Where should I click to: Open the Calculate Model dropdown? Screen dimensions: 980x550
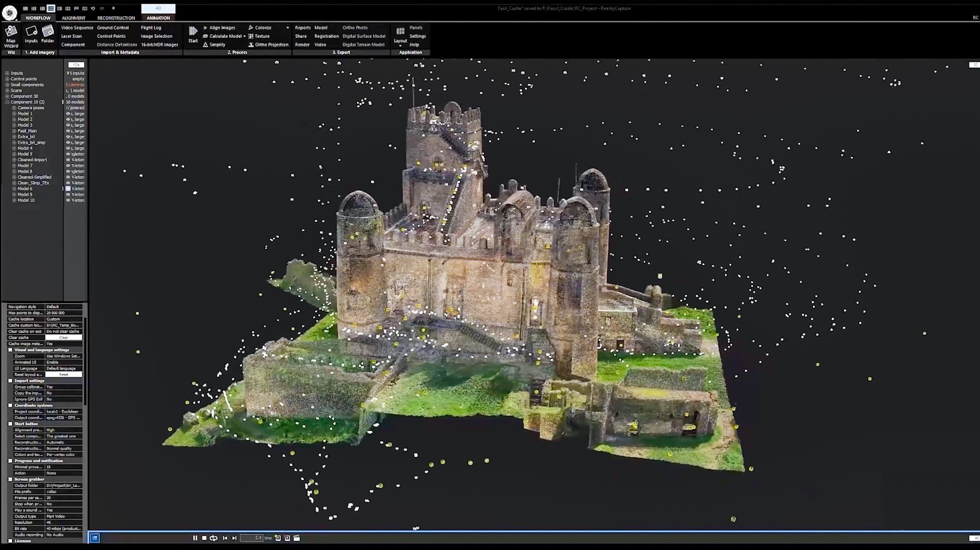244,36
